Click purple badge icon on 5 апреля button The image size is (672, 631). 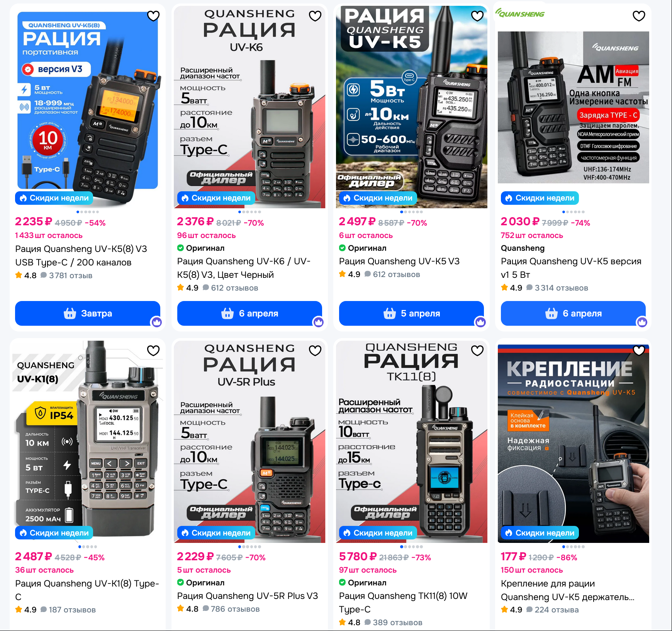[480, 322]
